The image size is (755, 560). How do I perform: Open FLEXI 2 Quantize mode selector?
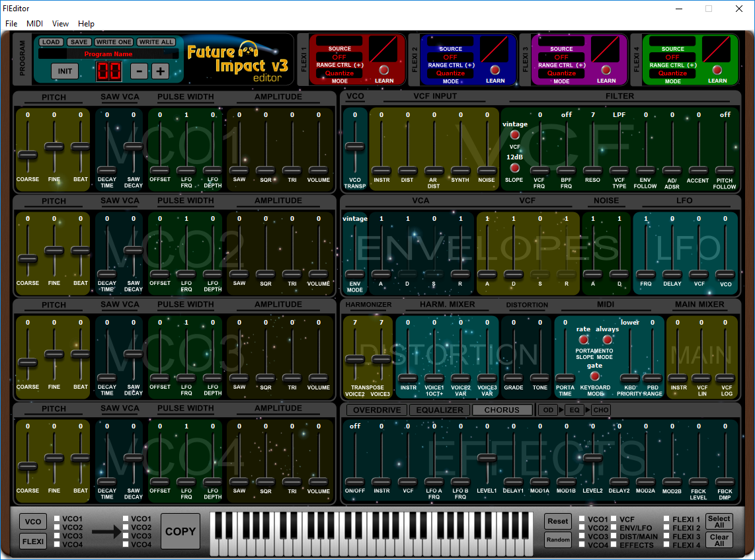point(451,73)
